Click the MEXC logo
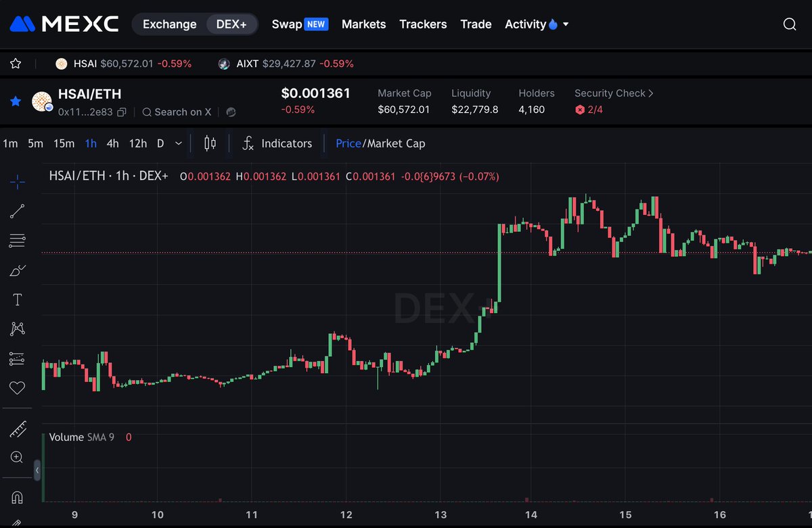This screenshot has height=528, width=812. pyautogui.click(x=64, y=24)
